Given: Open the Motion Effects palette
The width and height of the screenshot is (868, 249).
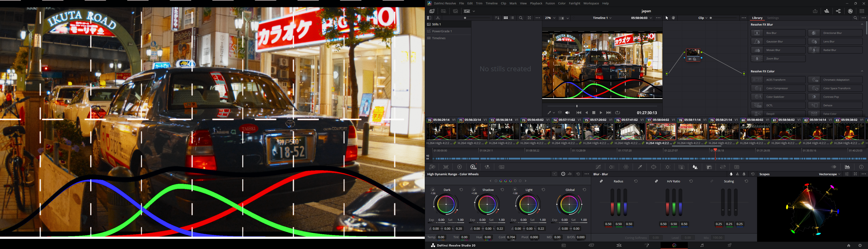Looking at the screenshot, I should pyautogui.click(x=501, y=167).
